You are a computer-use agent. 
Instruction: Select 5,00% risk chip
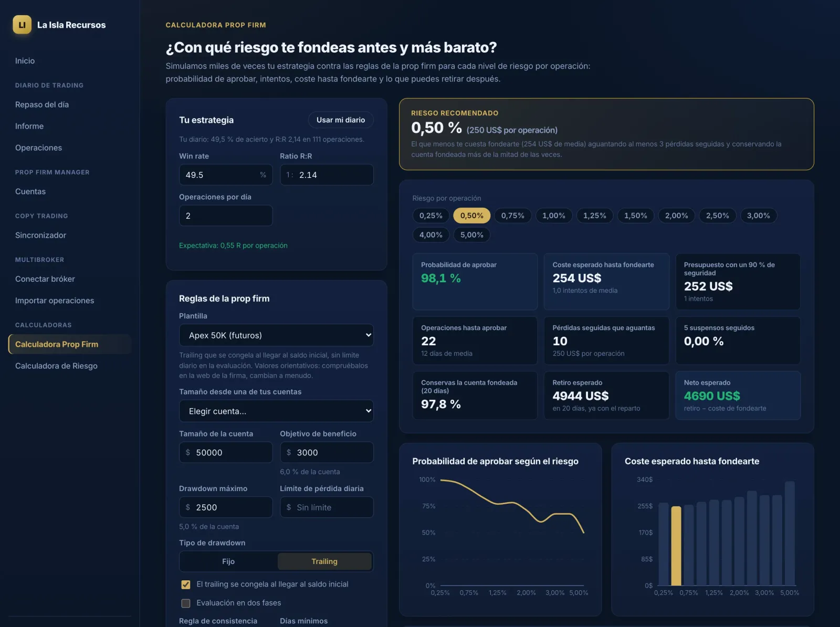point(472,235)
